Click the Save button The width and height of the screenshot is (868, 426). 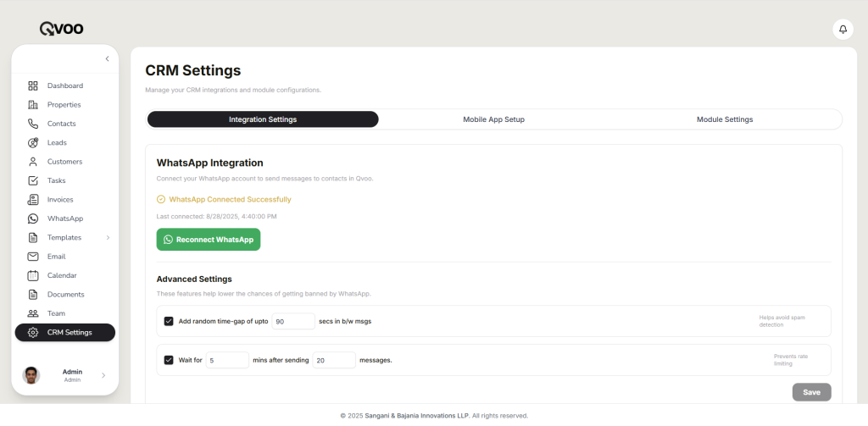coord(811,392)
